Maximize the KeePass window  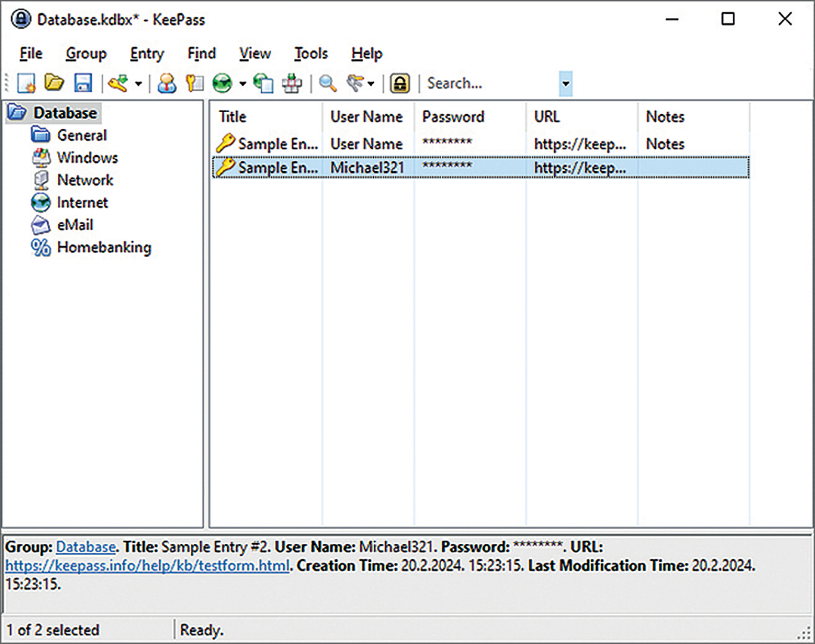[x=728, y=19]
